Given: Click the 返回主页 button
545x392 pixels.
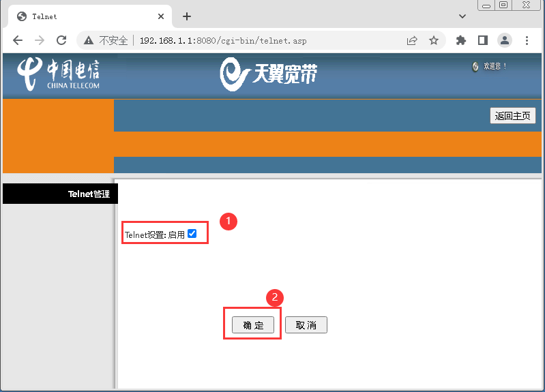Looking at the screenshot, I should 513,116.
